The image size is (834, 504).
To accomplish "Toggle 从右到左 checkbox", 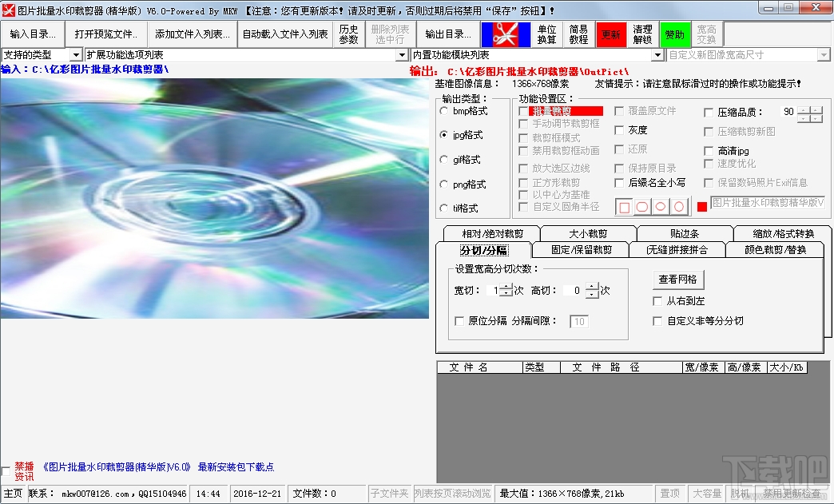I will click(657, 301).
